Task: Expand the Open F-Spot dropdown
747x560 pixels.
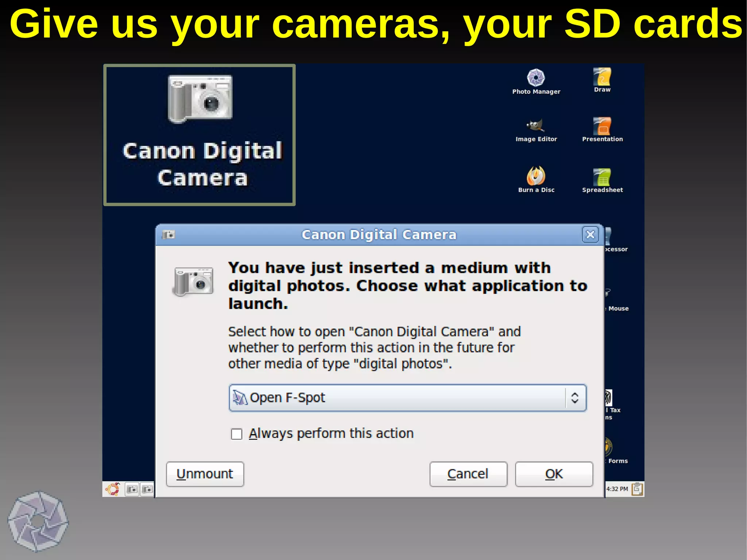Action: pos(398,398)
